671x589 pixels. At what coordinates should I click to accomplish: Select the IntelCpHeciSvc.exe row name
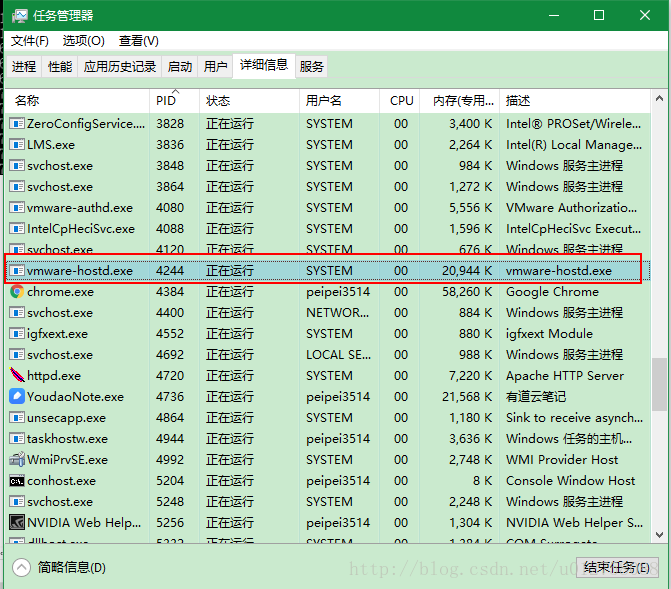(x=81, y=229)
